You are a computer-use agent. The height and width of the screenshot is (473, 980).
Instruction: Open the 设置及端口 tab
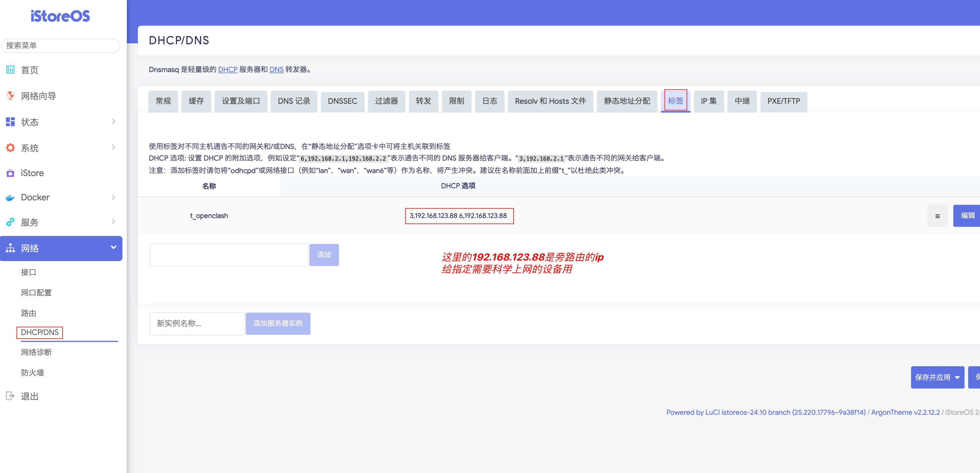[x=241, y=101]
